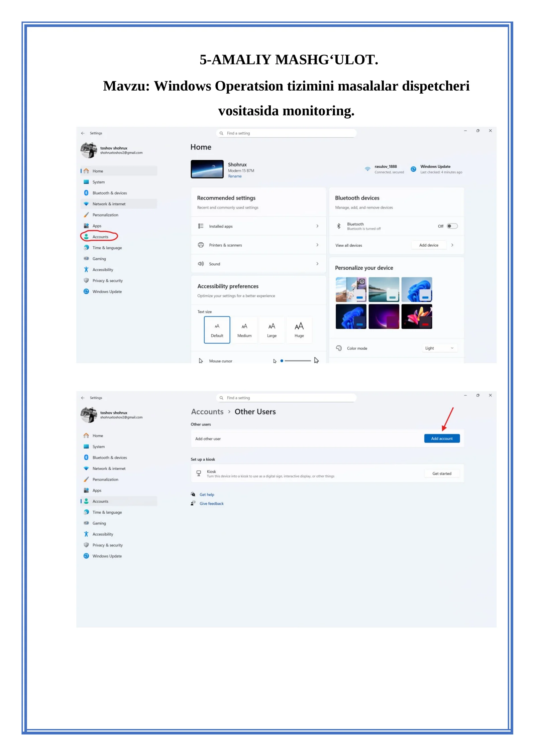Click Windows Update status icon on Home header
The width and height of the screenshot is (535, 756).
[x=413, y=169]
